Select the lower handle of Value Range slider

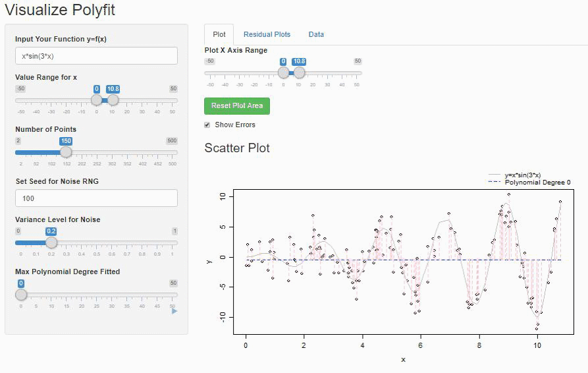tap(97, 100)
